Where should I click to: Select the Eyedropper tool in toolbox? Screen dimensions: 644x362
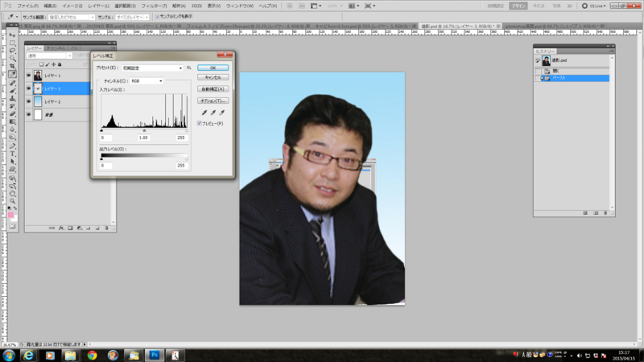click(x=12, y=74)
